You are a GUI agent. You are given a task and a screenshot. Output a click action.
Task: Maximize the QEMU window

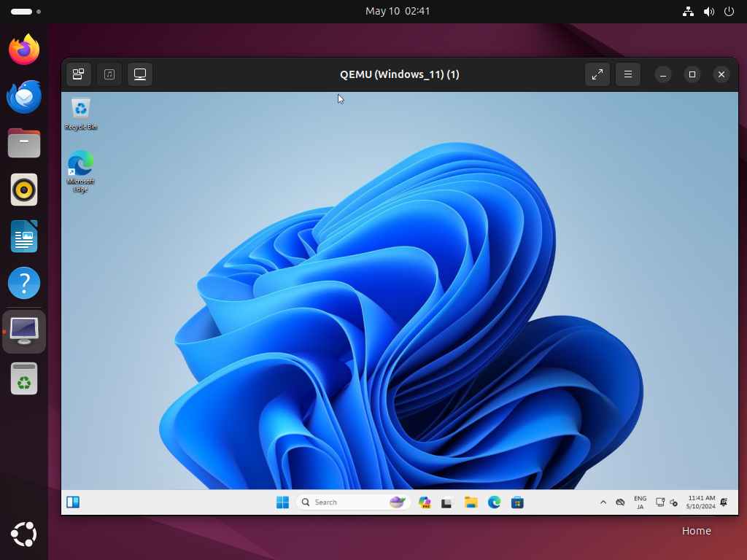[x=692, y=74]
